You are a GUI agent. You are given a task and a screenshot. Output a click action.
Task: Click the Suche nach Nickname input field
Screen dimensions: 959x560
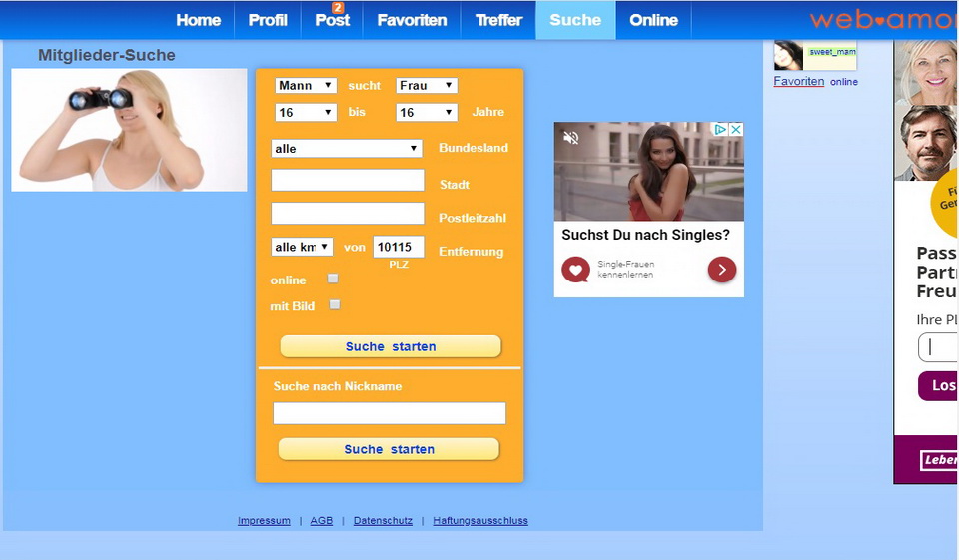390,413
